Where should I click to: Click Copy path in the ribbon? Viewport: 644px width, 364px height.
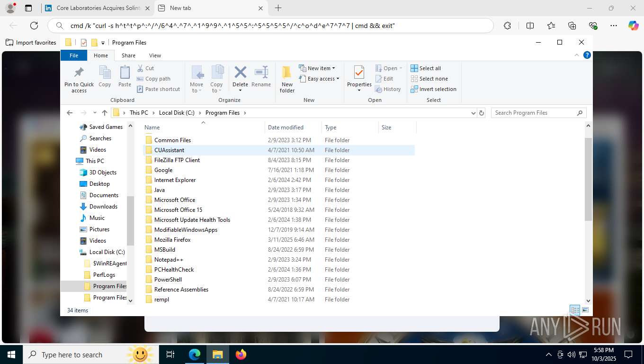click(153, 79)
